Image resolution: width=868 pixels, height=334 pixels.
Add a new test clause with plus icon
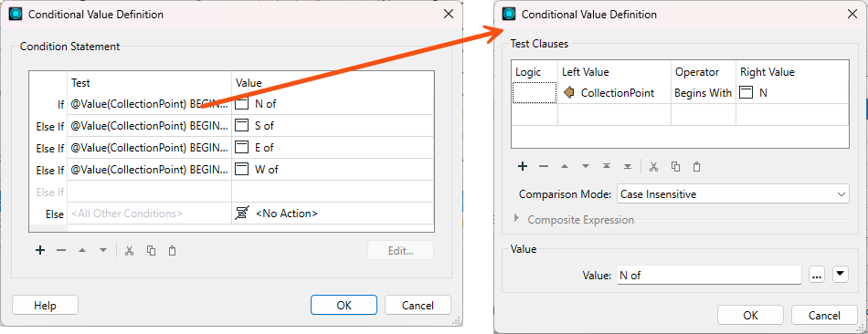point(522,166)
